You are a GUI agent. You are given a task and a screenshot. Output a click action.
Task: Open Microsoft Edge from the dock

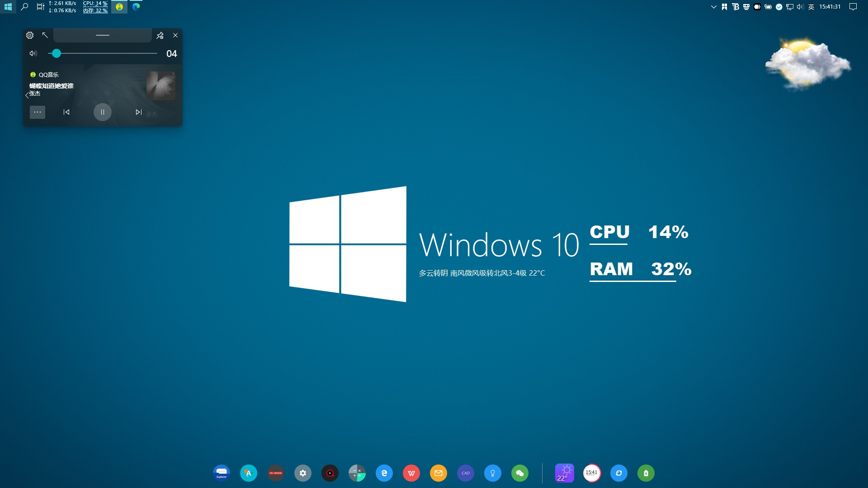pyautogui.click(x=384, y=473)
